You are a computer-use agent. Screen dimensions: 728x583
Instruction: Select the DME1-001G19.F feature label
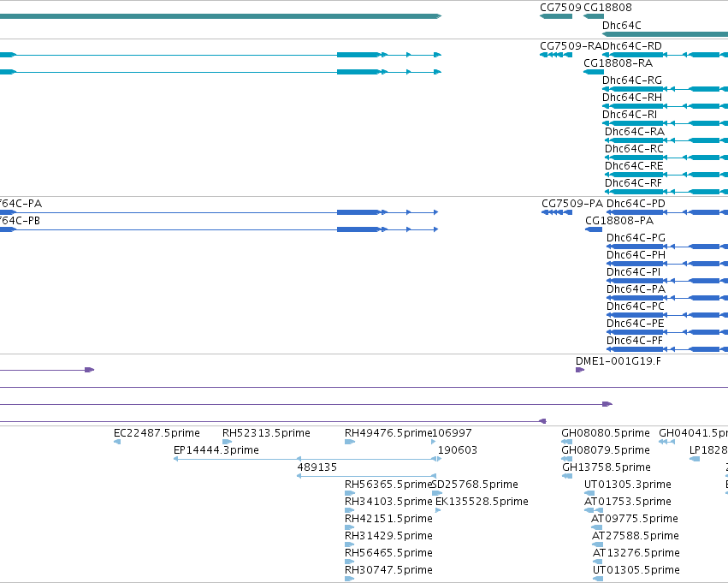(619, 361)
